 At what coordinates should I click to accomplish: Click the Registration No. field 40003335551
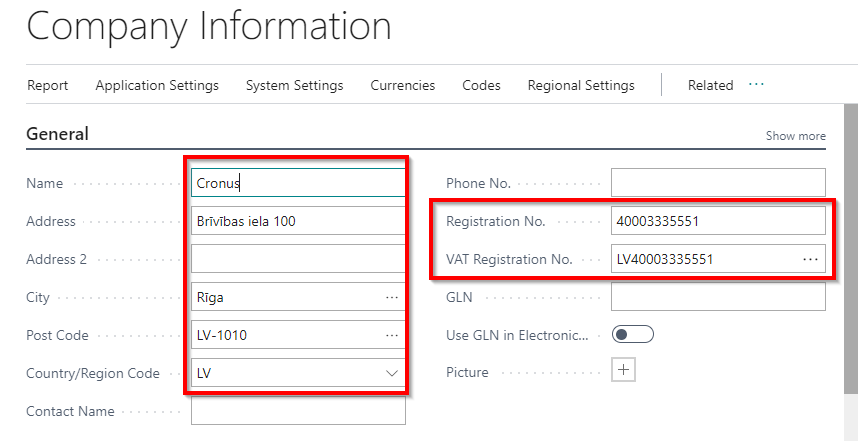[718, 221]
